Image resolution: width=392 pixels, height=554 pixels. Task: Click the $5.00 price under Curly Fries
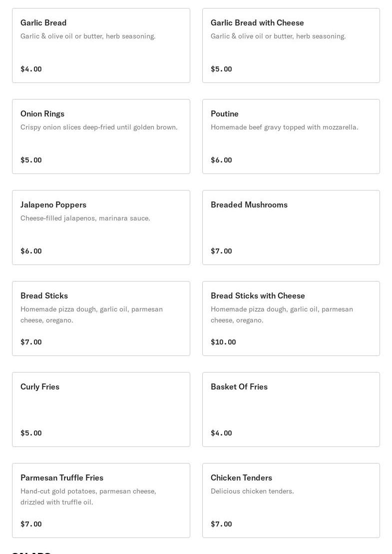31,433
